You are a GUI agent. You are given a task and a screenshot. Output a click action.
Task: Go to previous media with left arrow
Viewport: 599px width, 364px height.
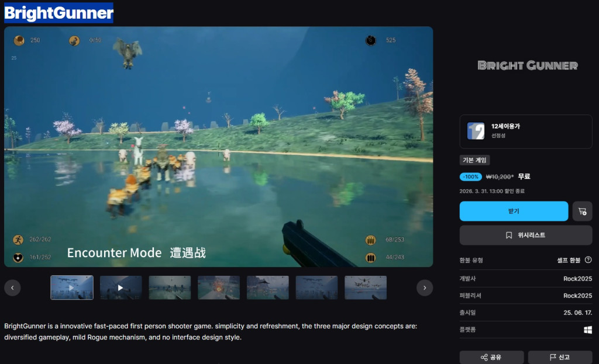tap(12, 287)
